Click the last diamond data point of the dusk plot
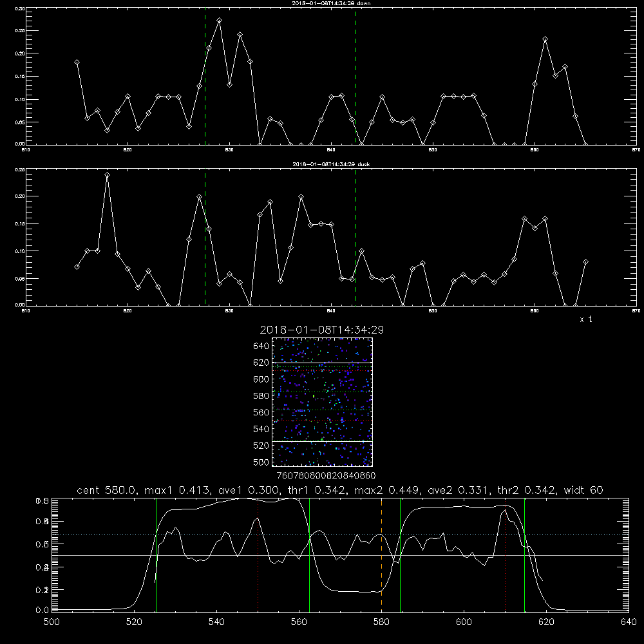This screenshot has height=644, width=644. coord(585,261)
